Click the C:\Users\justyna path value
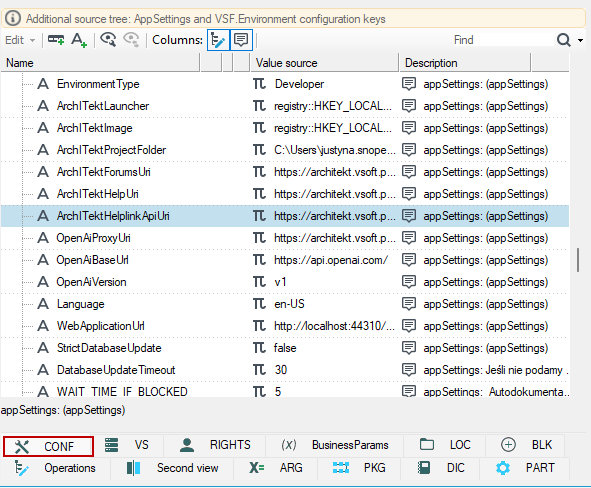Screen dimensions: 591x488 click(x=335, y=150)
